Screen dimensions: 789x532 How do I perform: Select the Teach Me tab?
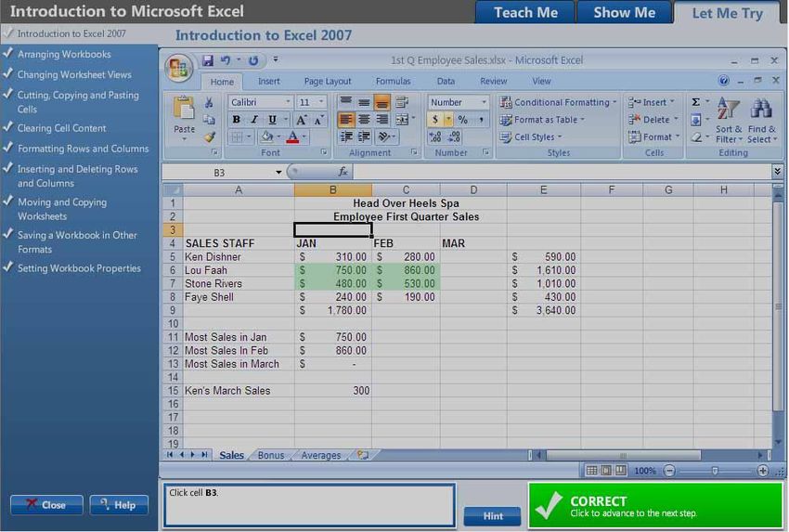click(x=525, y=13)
